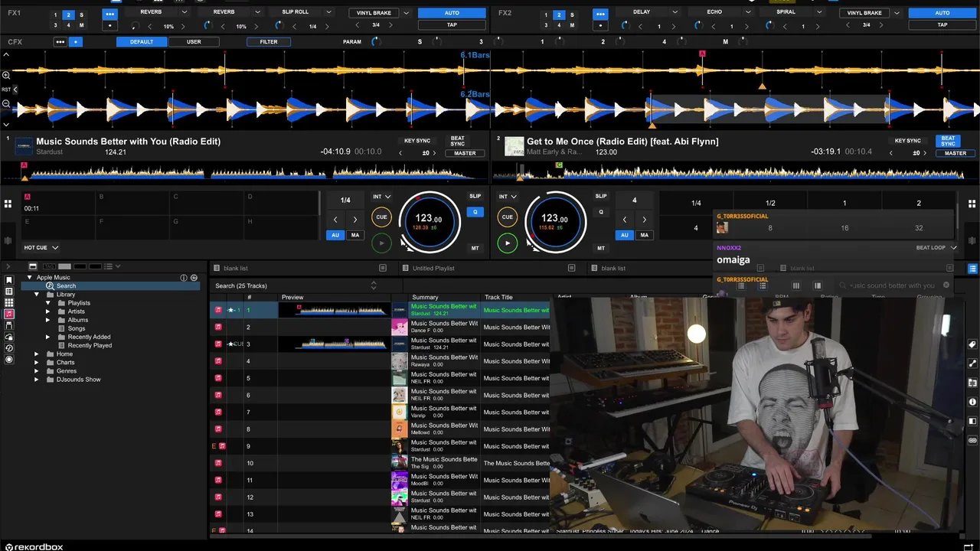Set deck 2 as MASTER
This screenshot has width=980, height=551.
pos(955,153)
